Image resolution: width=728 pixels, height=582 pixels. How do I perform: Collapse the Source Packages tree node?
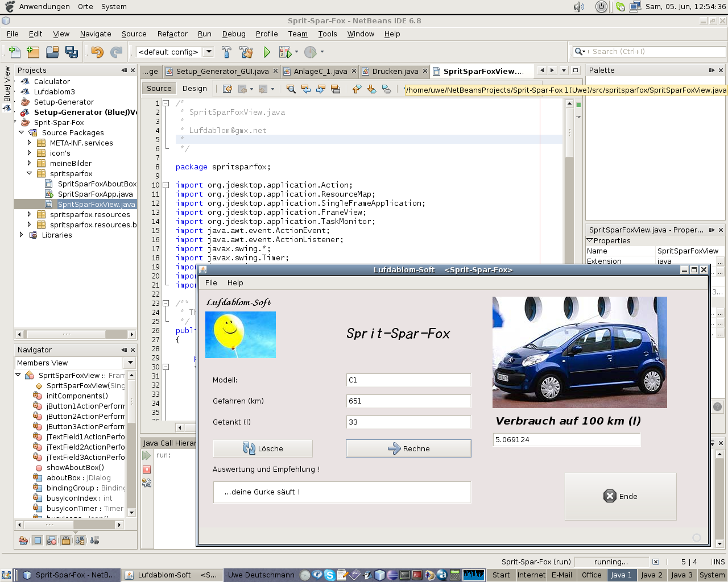[22, 132]
